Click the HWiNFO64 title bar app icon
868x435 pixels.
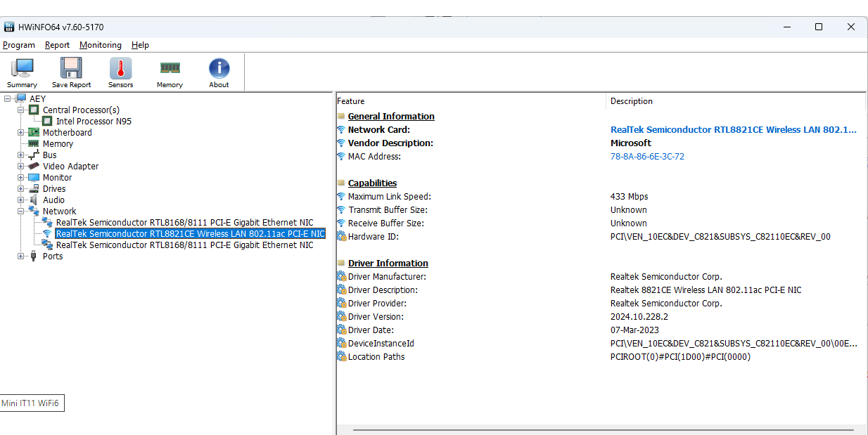(9, 27)
